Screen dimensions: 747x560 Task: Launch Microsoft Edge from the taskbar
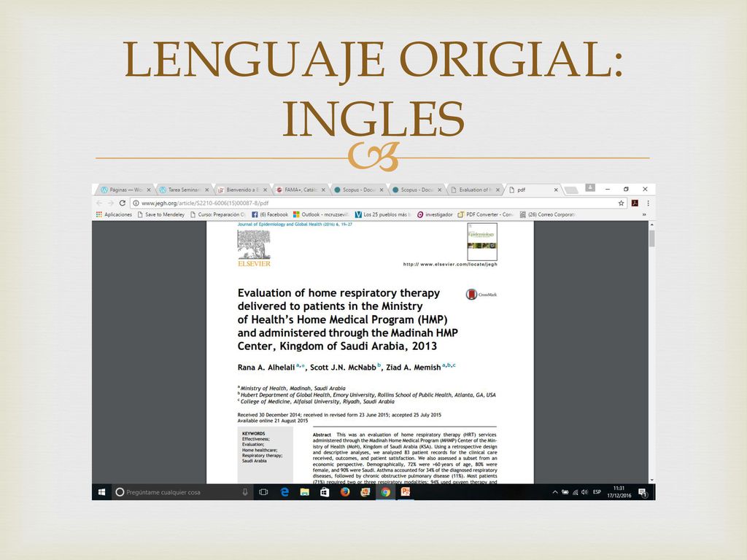point(285,492)
